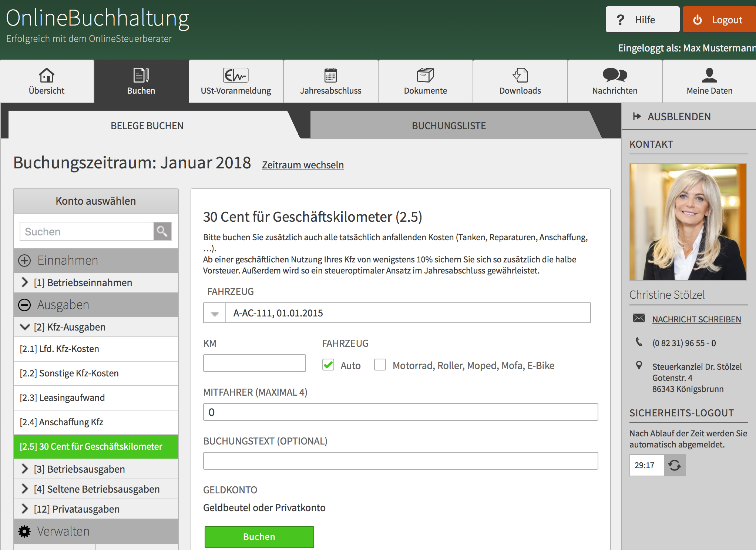
Task: Click the Hilfe button label
Action: click(645, 20)
